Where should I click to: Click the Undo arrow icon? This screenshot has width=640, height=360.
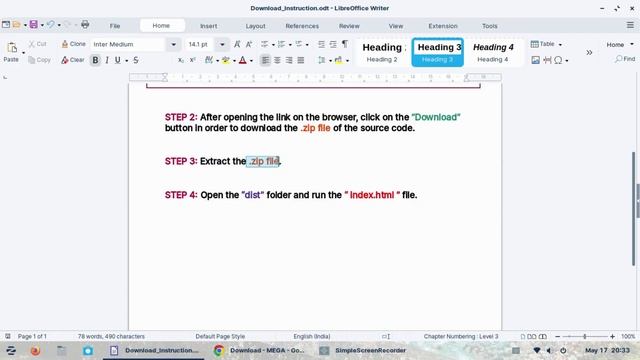point(51,24)
